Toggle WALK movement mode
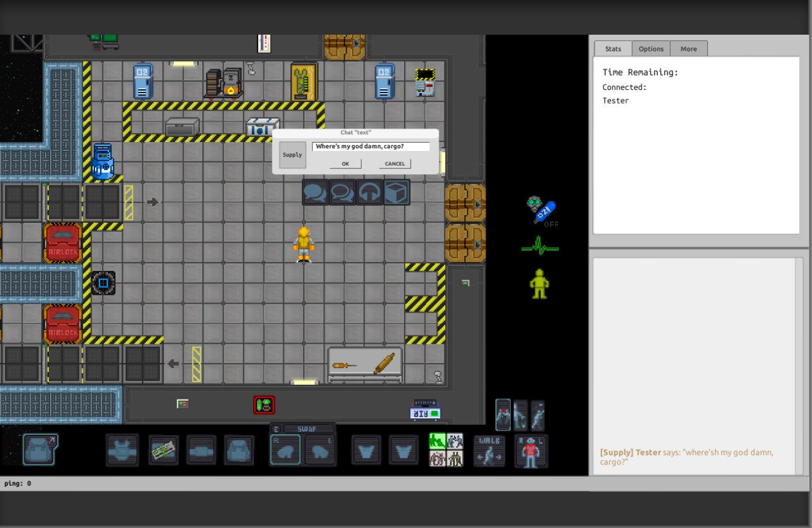Screen dimensions: 812x528 coord(489,450)
